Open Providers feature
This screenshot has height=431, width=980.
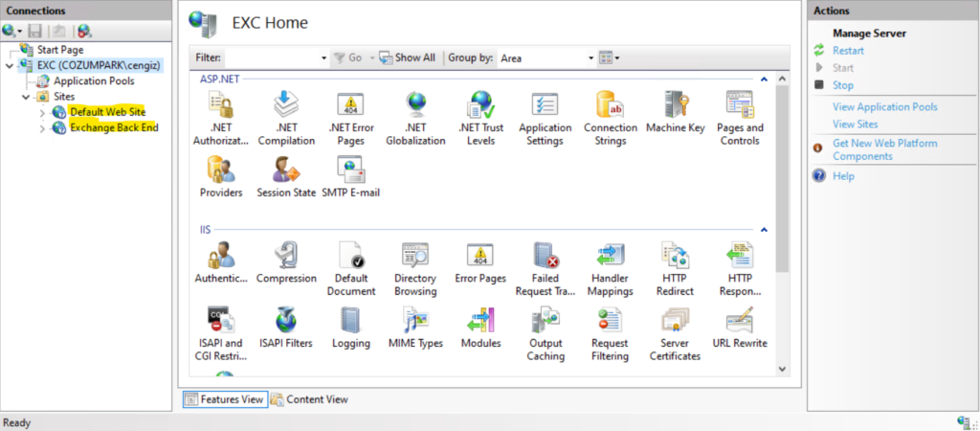(x=221, y=177)
